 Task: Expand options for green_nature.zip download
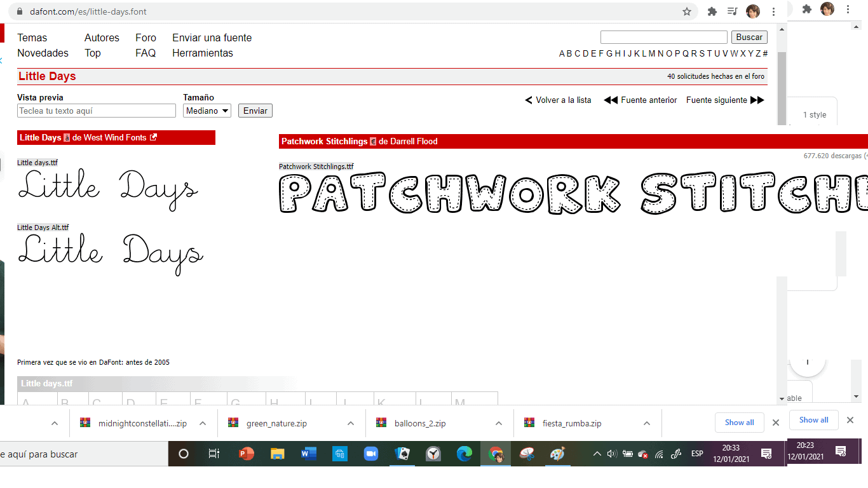(x=350, y=423)
